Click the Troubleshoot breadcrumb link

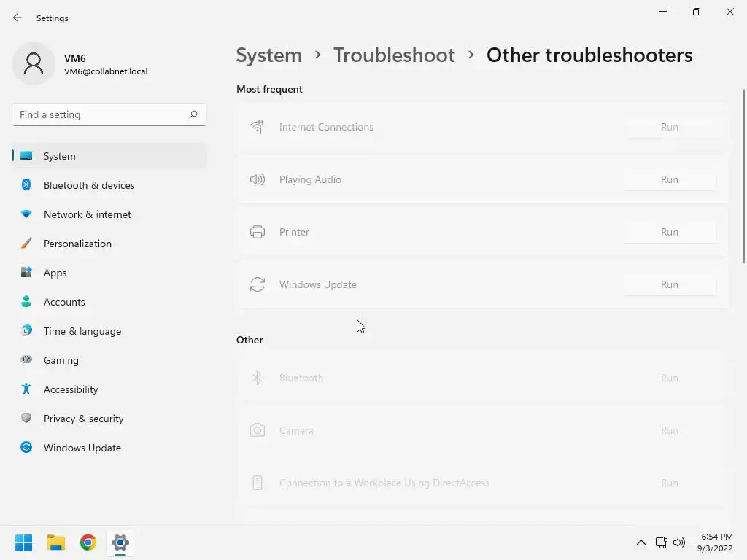pyautogui.click(x=394, y=55)
